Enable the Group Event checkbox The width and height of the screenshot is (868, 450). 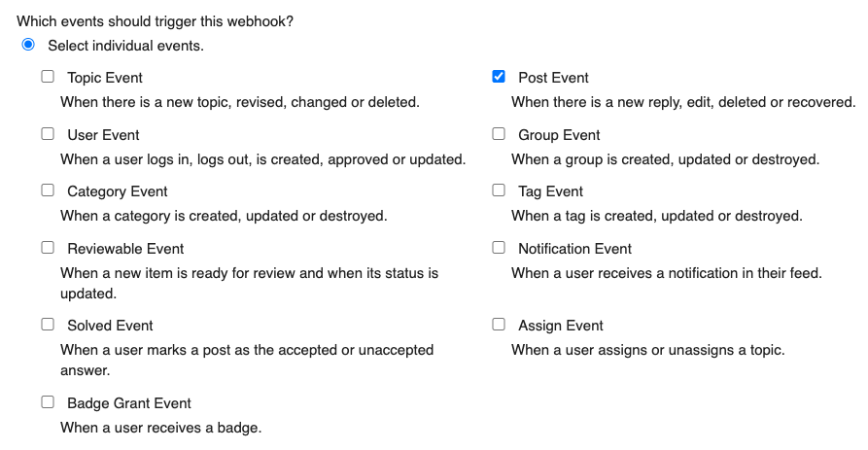[499, 134]
